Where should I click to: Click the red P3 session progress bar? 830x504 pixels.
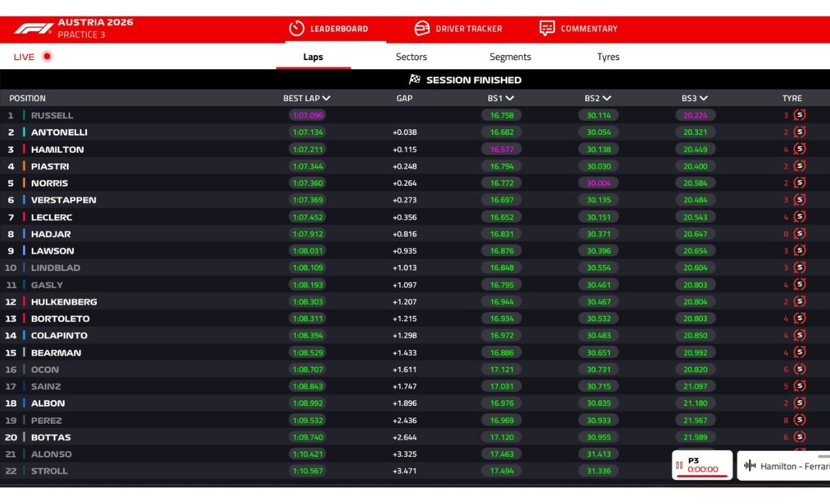click(x=702, y=476)
